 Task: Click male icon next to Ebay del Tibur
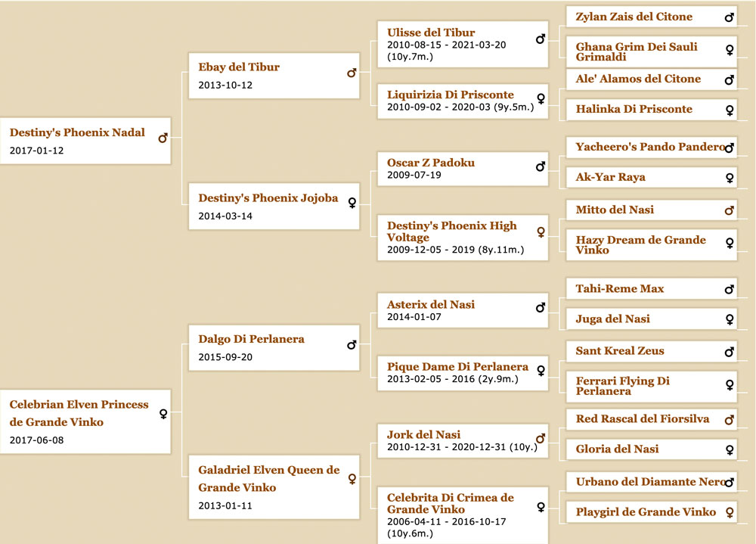coord(352,73)
